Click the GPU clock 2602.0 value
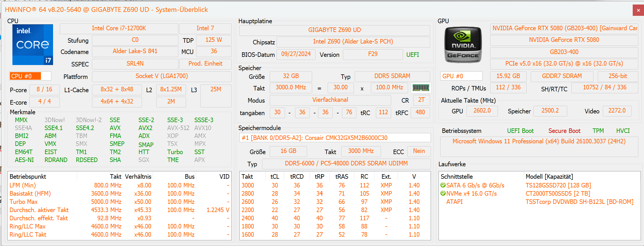Screen dimensions: 644x246 point(482,111)
